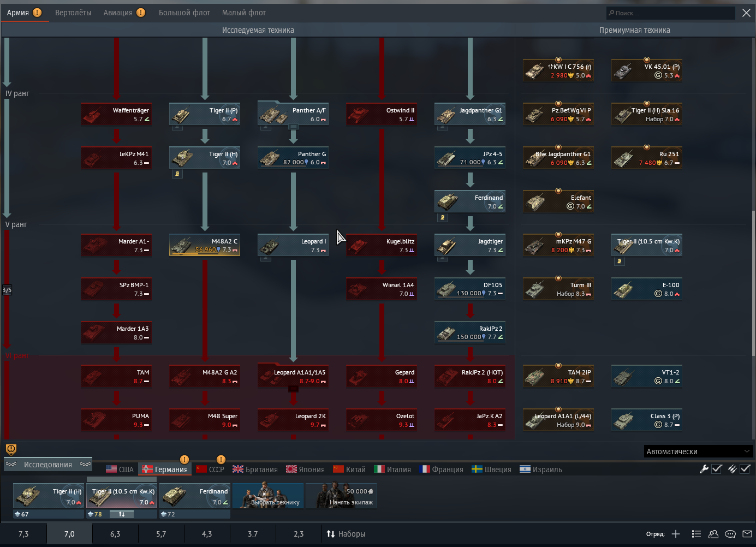This screenshot has height=547, width=756.
Task: Click Нанять экипаж for 50 000
Action: point(341,496)
